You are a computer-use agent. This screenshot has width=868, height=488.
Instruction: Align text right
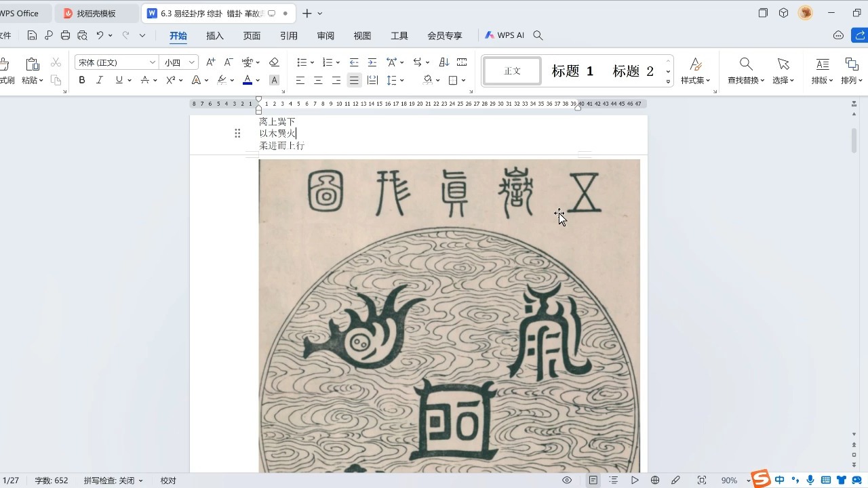tap(336, 80)
